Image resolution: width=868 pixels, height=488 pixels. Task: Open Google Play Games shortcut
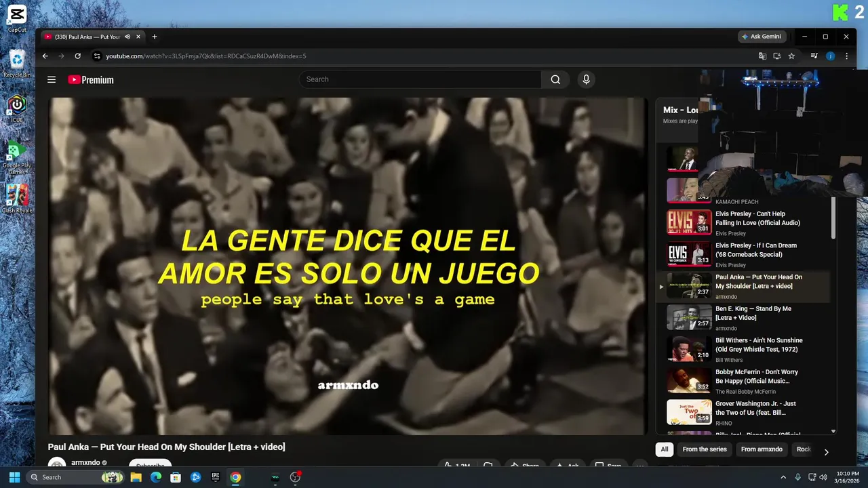click(x=17, y=157)
